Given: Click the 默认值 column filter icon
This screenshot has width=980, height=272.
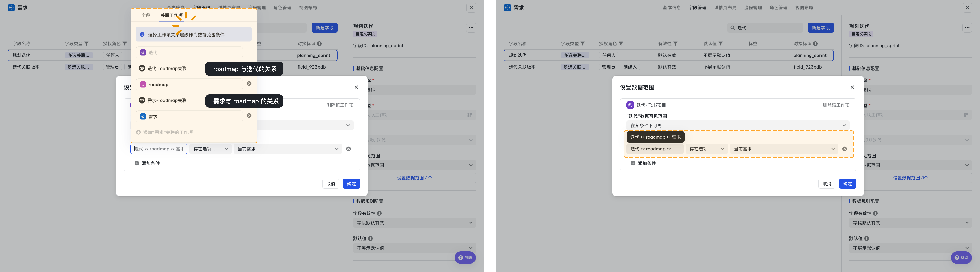Looking at the screenshot, I should coord(721,44).
